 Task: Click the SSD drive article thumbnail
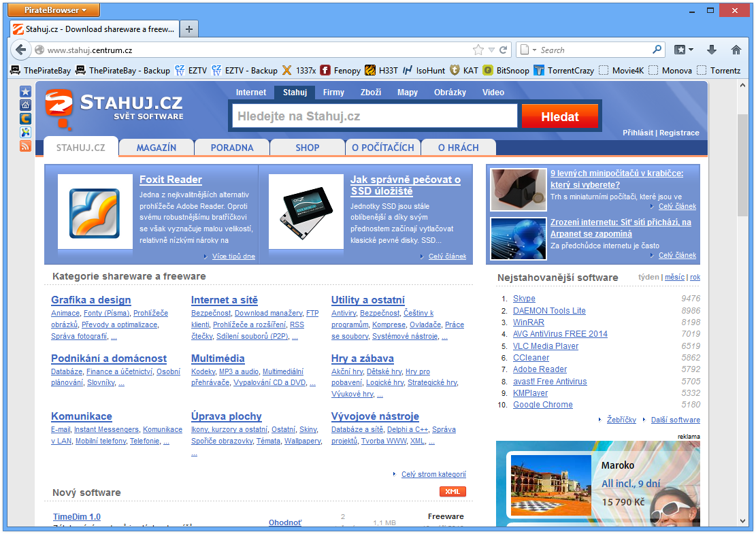(306, 212)
